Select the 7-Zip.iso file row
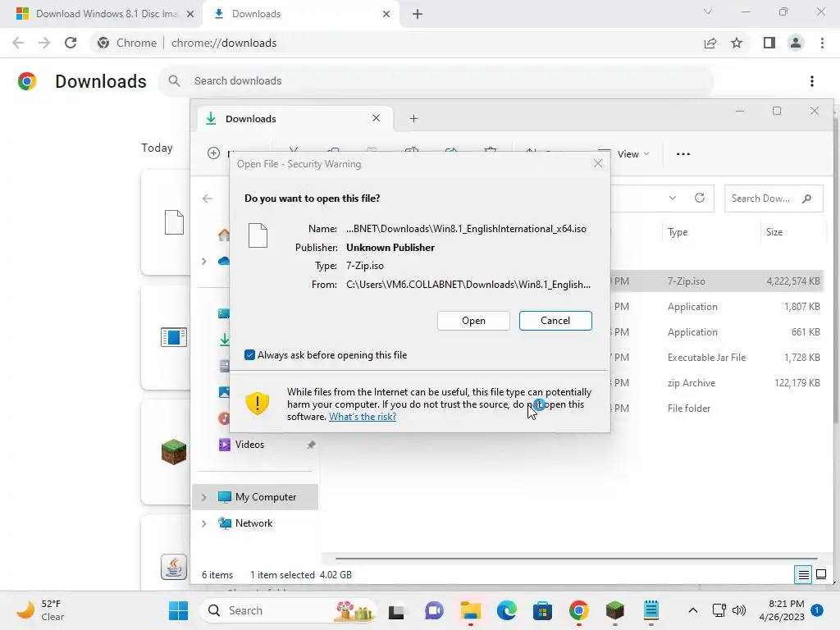Screen dimensions: 840x630 [x=716, y=281]
